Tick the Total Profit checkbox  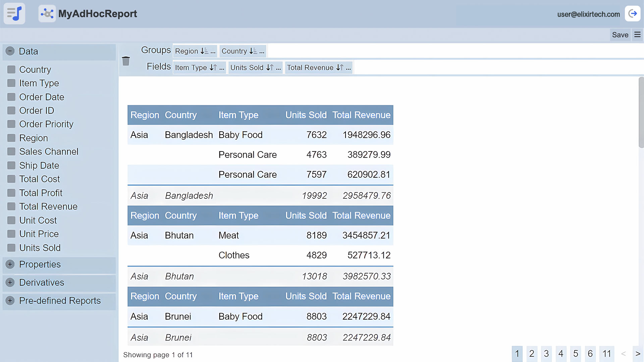point(11,193)
